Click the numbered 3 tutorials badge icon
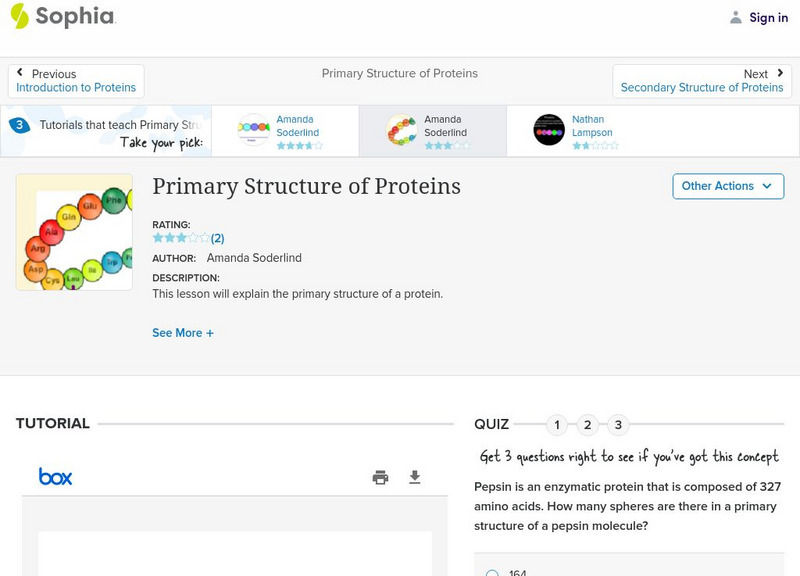The image size is (800, 576). [19, 126]
